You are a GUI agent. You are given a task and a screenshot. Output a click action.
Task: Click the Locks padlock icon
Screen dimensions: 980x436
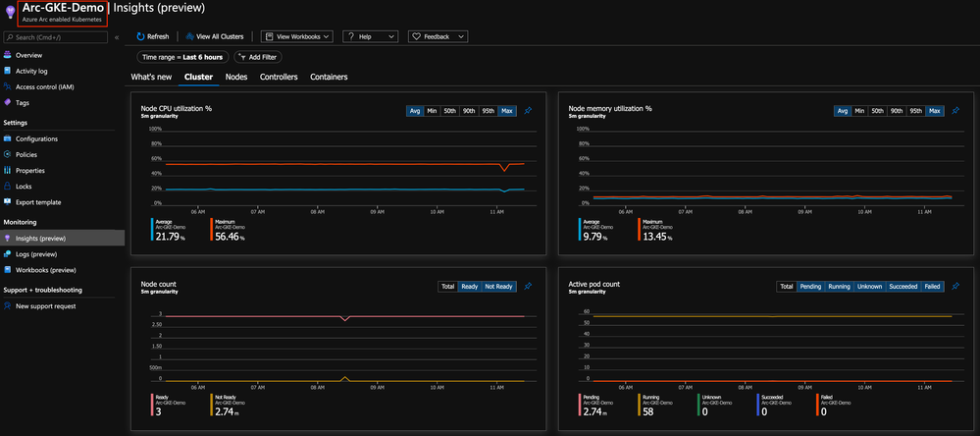point(8,187)
